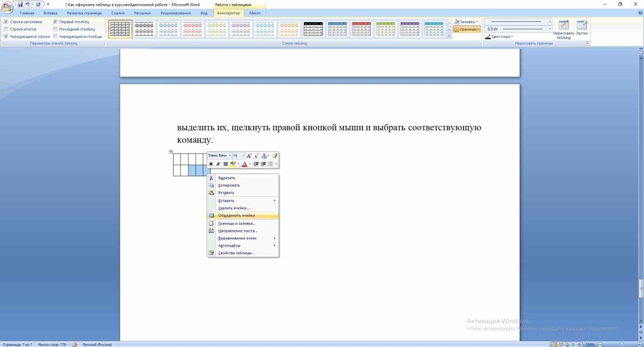Image resolution: width=644 pixels, height=347 pixels.
Task: Toggle Чередующиеся столбцы checkbox
Action: pos(55,36)
